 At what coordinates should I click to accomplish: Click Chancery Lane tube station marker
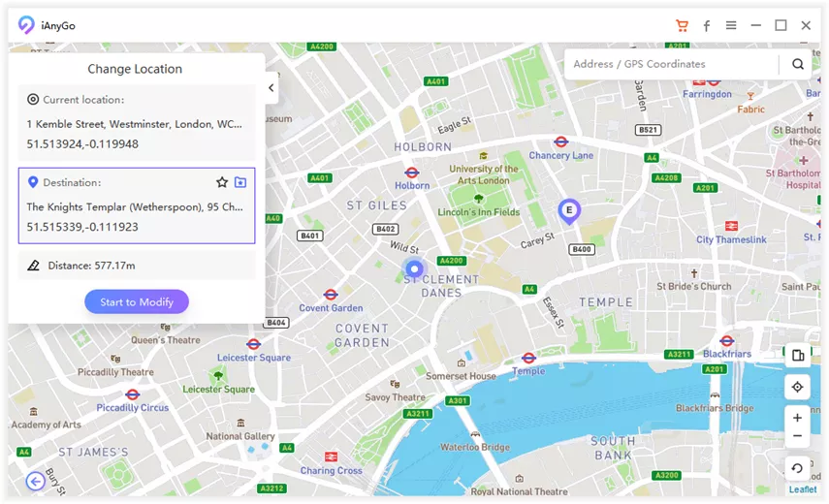[561, 142]
